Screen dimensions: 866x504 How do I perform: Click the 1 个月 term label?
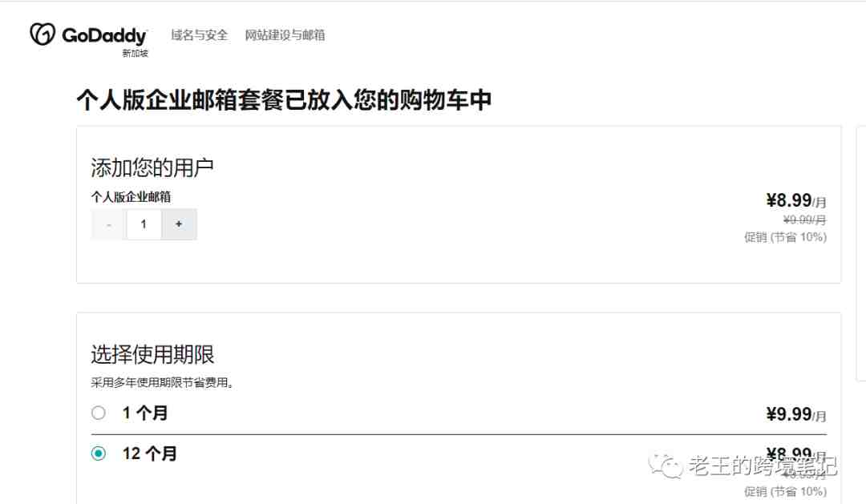coord(144,413)
